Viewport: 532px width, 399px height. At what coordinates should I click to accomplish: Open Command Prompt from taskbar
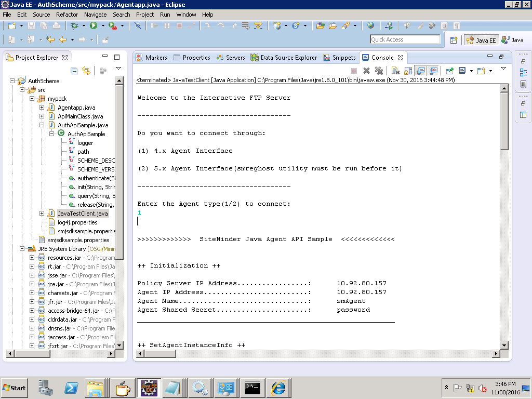tap(252, 388)
